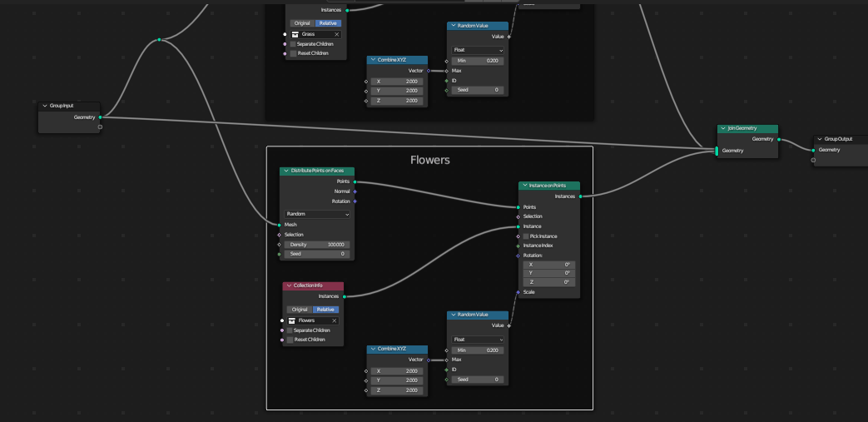Click the Rotation X 0° field
Viewport: 868px width, 422px height.
pos(549,265)
